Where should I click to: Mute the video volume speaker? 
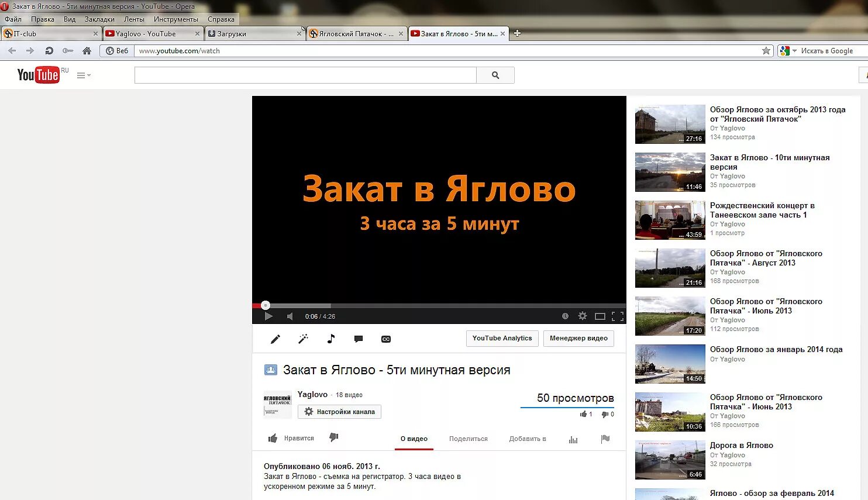290,316
